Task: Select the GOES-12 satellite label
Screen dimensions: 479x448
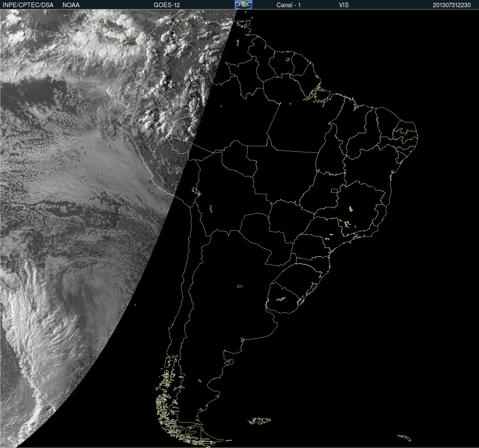Action: [167, 5]
